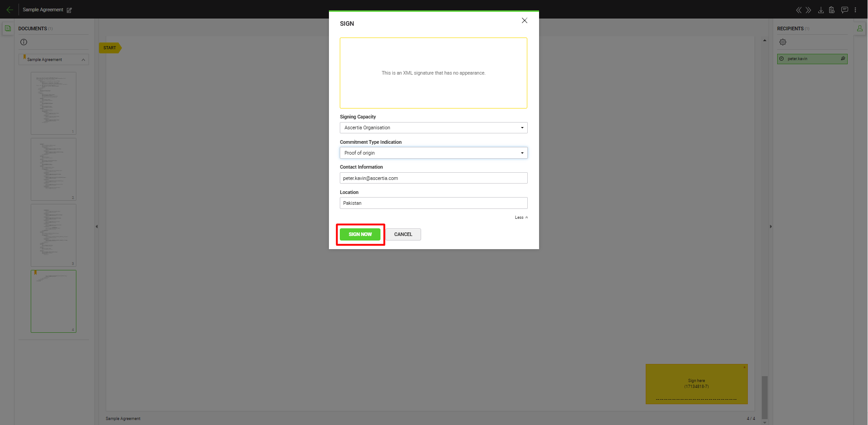Viewport: 868px width, 425px height.
Task: Click the CANCEL button
Action: pyautogui.click(x=403, y=234)
